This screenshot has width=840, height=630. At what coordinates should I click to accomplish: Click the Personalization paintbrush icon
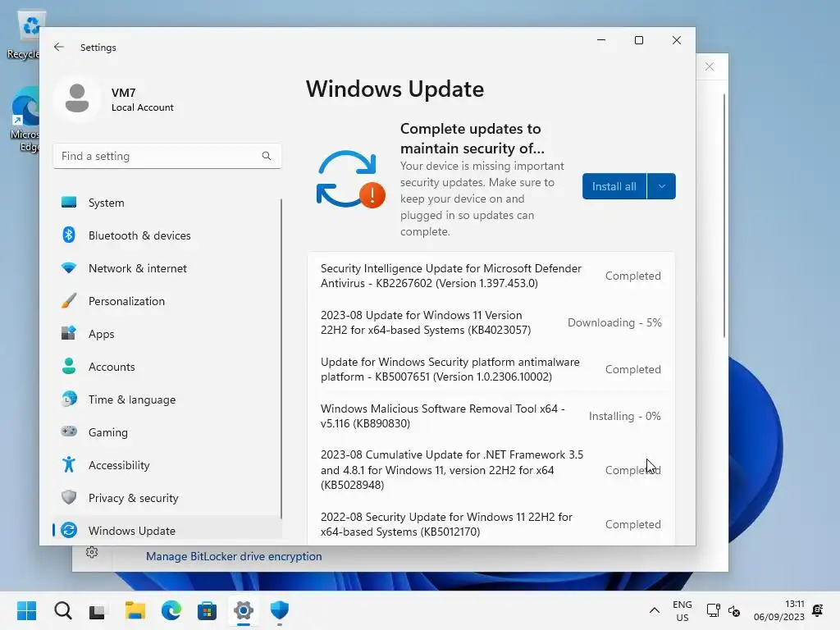point(69,300)
